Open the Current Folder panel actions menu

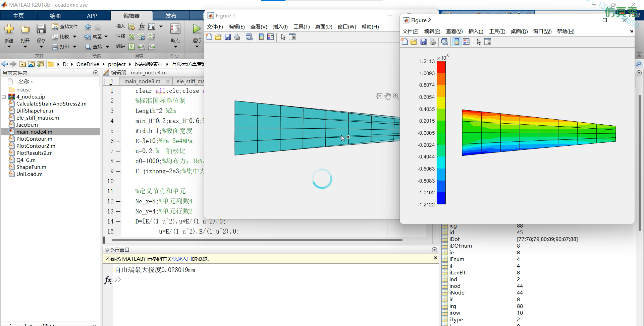click(x=96, y=73)
